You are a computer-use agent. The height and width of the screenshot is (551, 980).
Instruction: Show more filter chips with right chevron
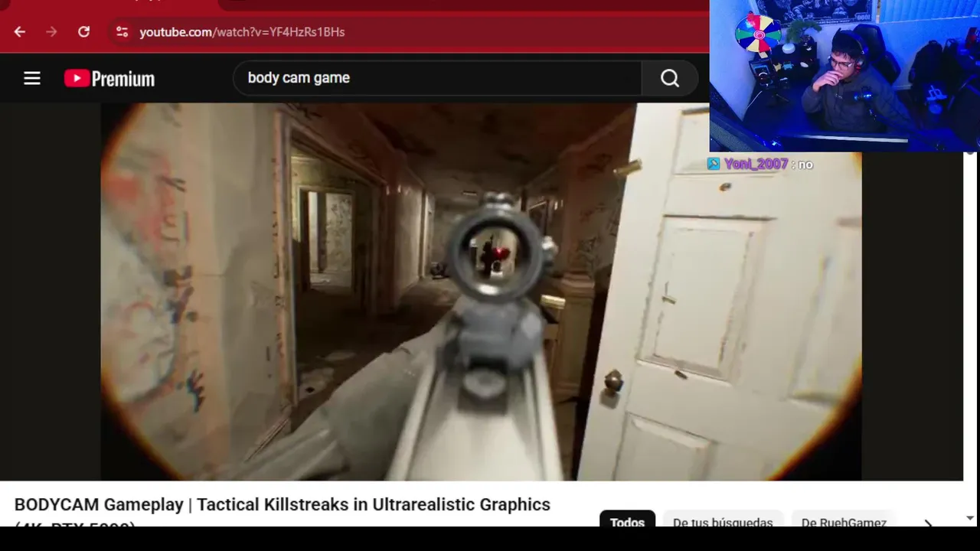928,523
